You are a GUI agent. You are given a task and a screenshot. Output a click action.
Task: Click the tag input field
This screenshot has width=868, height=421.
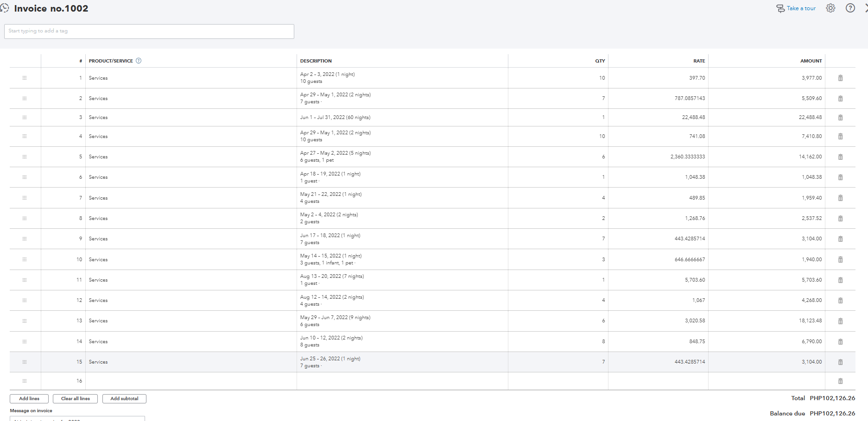pyautogui.click(x=149, y=31)
